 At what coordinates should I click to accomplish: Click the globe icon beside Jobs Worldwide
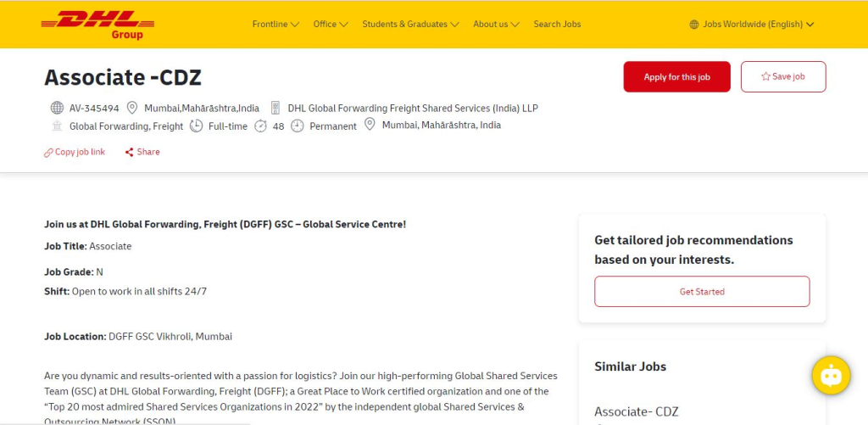pyautogui.click(x=694, y=25)
